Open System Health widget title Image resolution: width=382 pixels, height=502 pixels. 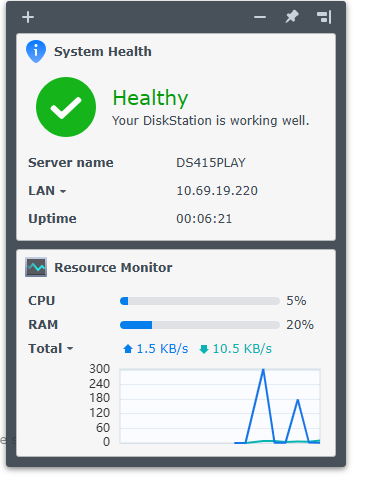tap(103, 52)
